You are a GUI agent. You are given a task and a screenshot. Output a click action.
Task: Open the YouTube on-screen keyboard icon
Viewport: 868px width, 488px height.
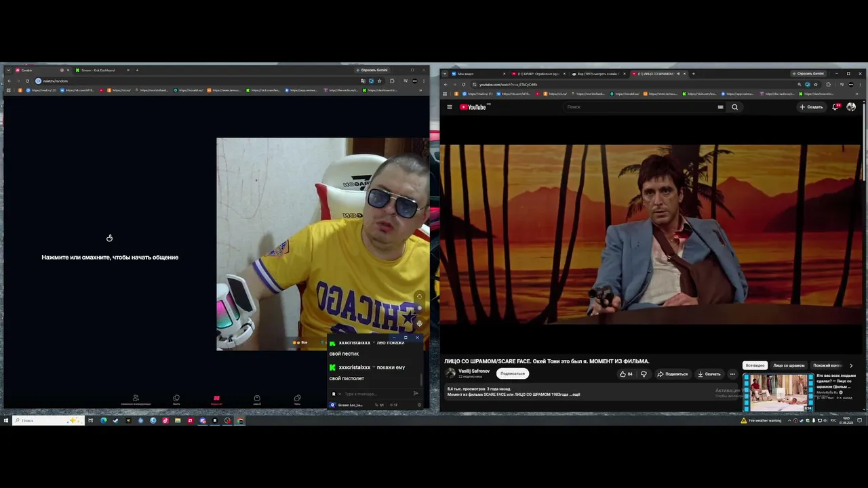point(720,107)
